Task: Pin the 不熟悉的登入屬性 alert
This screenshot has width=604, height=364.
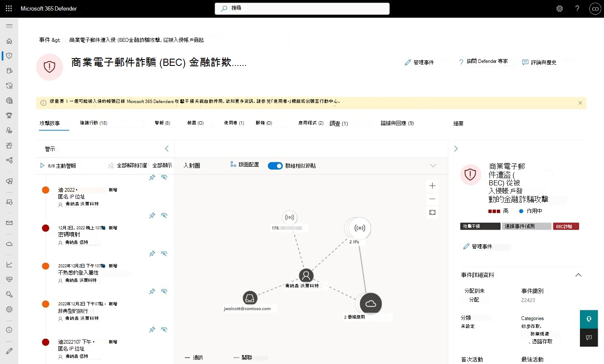Action: click(152, 253)
